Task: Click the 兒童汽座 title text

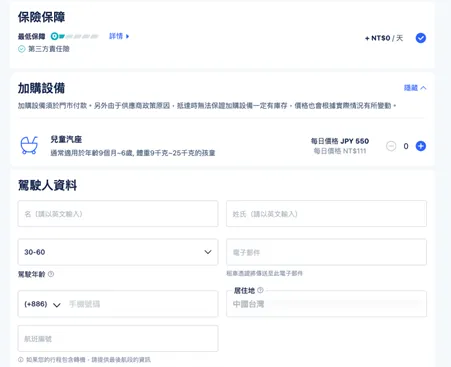Action: [x=66, y=139]
